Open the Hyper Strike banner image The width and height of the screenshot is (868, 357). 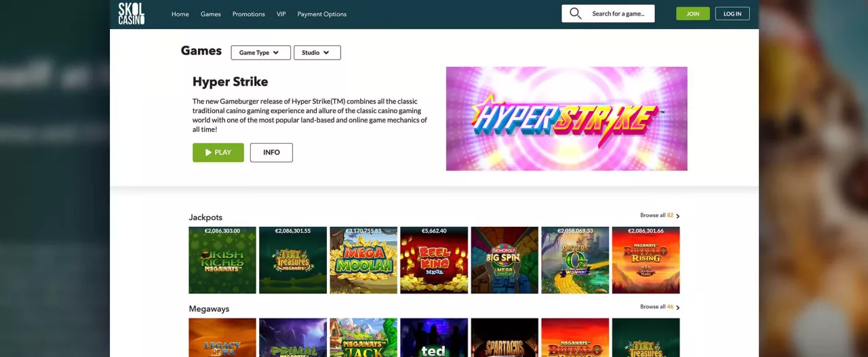click(567, 119)
